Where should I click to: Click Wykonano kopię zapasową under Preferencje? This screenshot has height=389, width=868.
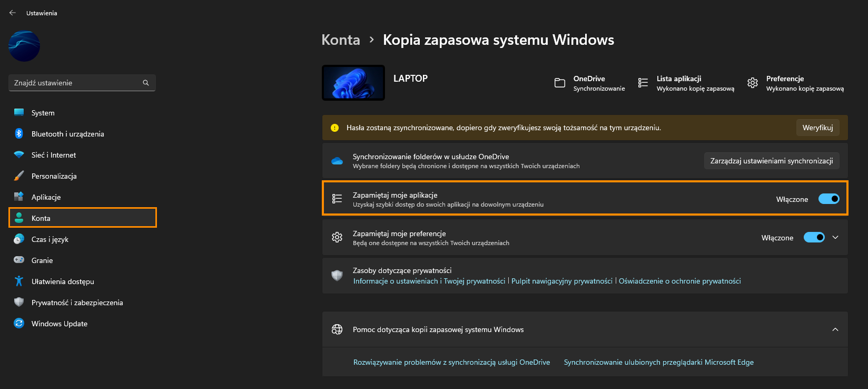(x=805, y=89)
